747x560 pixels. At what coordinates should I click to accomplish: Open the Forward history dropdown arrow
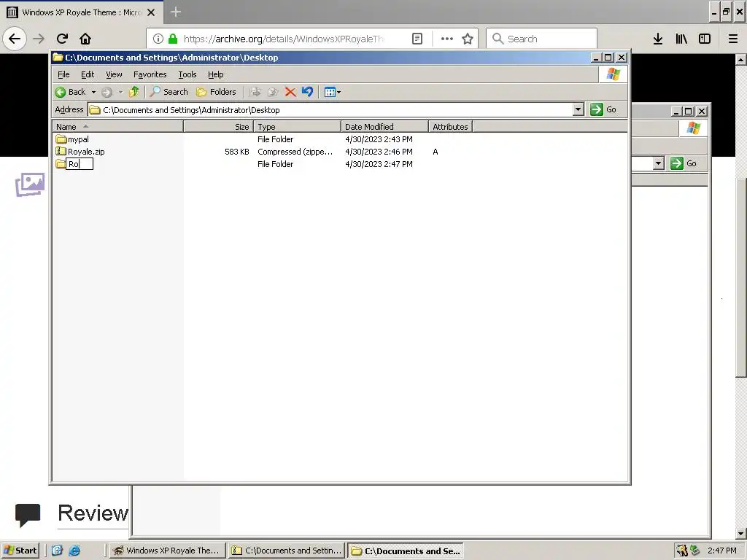click(120, 92)
